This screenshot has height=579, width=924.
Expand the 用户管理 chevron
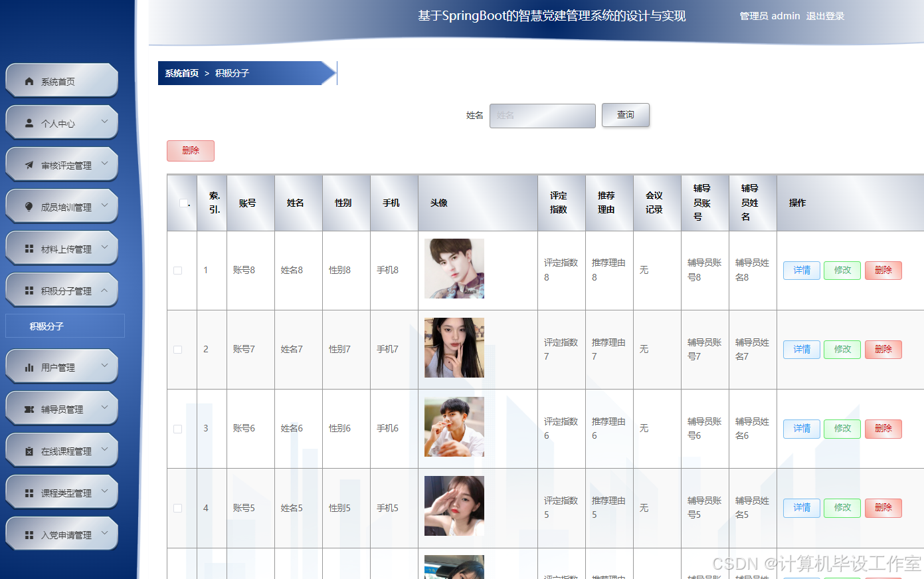(104, 366)
